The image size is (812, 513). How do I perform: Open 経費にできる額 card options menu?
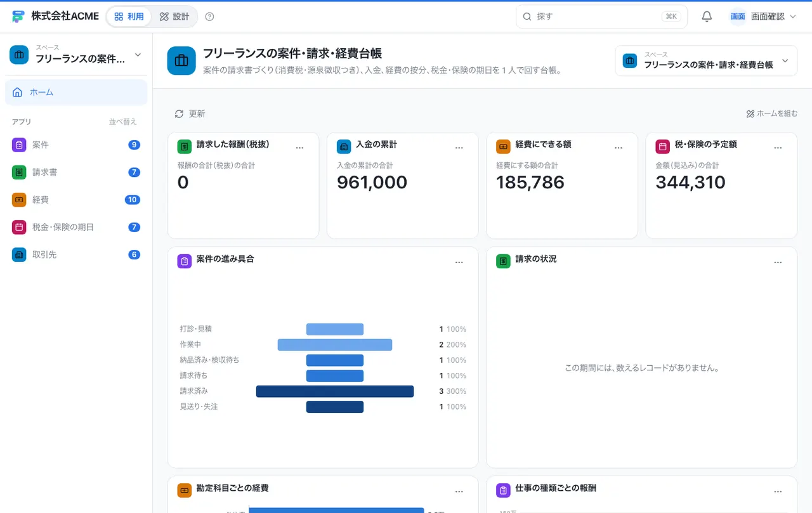(x=619, y=148)
